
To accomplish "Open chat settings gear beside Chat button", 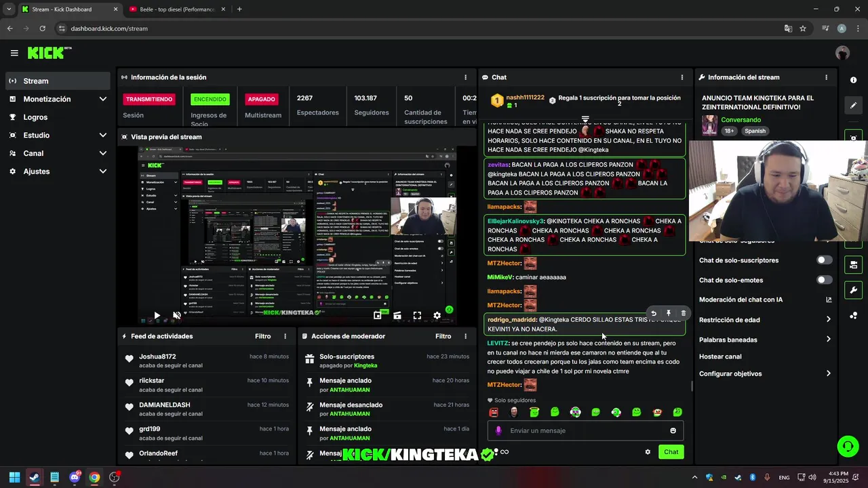I will click(x=648, y=452).
